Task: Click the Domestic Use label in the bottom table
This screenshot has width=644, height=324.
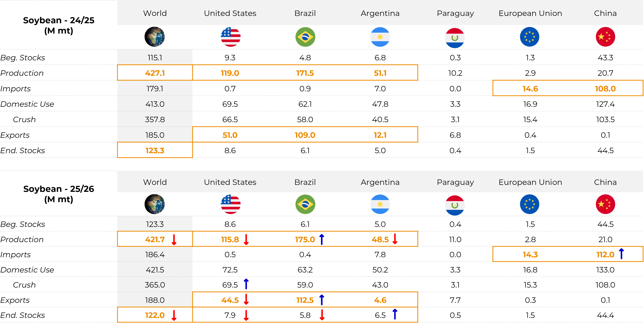Action: click(27, 270)
